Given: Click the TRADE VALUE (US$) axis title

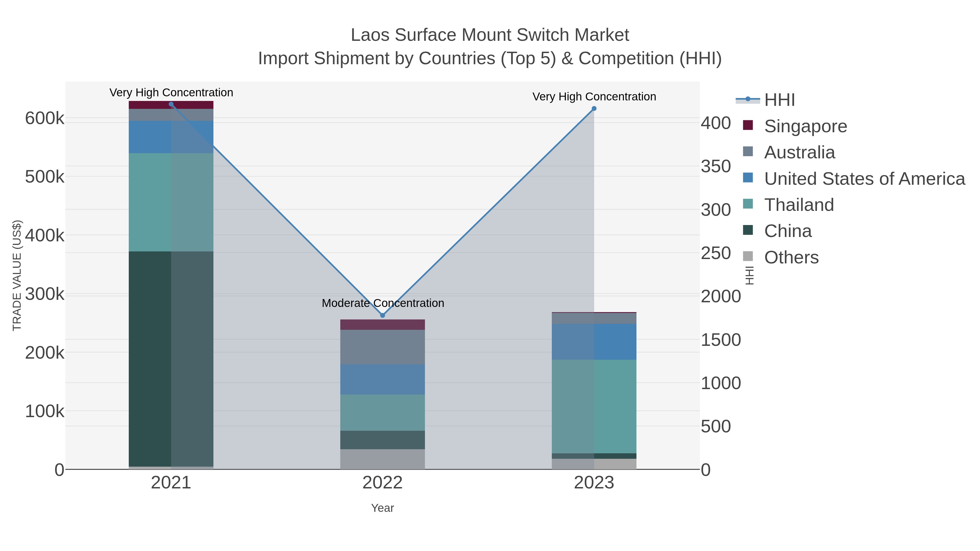Looking at the screenshot, I should (17, 275).
